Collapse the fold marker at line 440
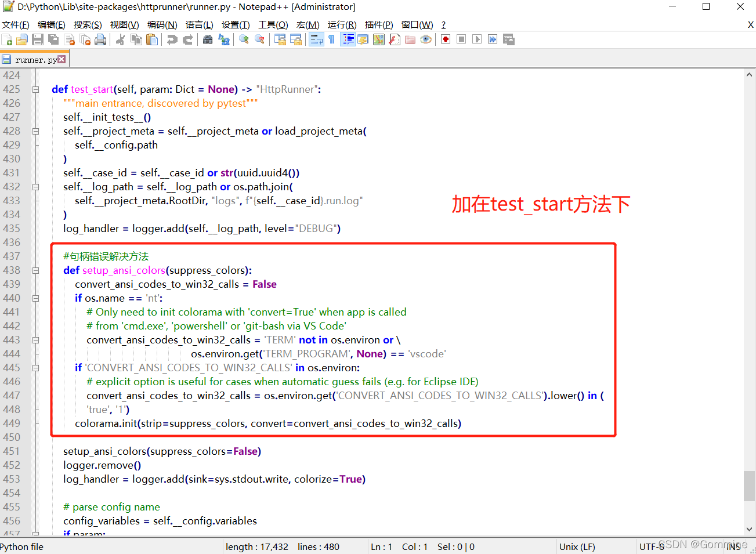Image resolution: width=756 pixels, height=554 pixels. click(35, 298)
